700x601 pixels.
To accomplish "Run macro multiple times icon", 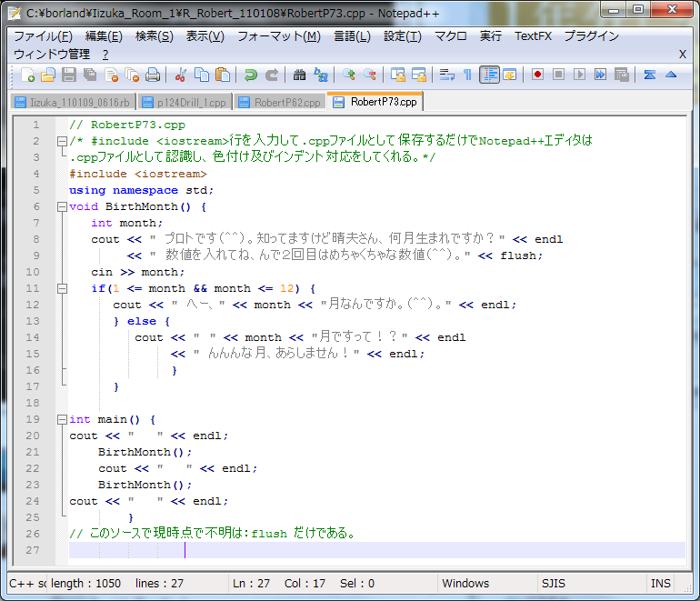I will (x=600, y=75).
